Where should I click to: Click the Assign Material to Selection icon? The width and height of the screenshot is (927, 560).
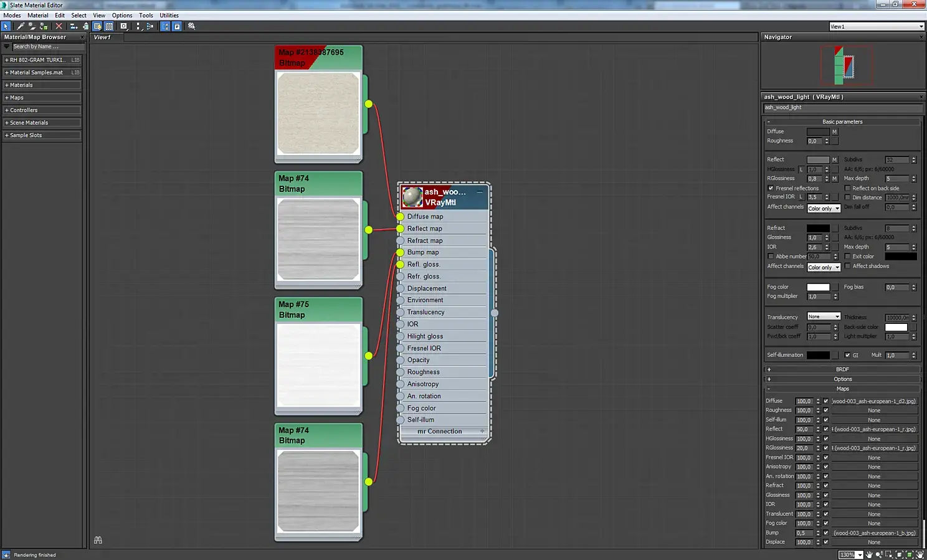click(x=44, y=26)
